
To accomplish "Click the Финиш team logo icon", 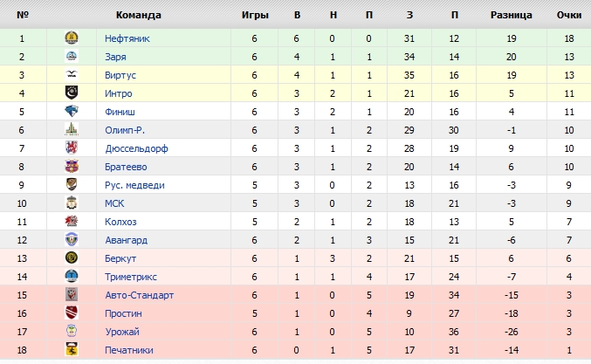I will (72, 112).
